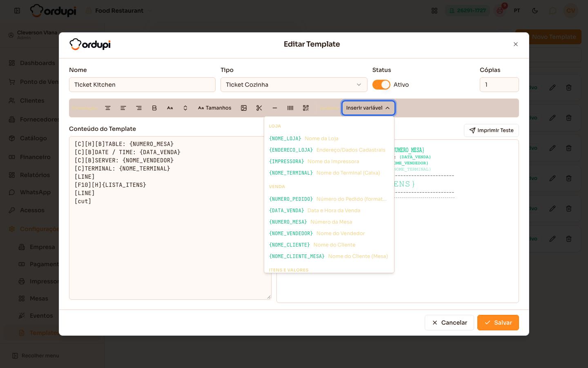Image resolution: width=588 pixels, height=368 pixels.
Task: Insert the {IMPRESSORA} variable
Action: pos(329,162)
